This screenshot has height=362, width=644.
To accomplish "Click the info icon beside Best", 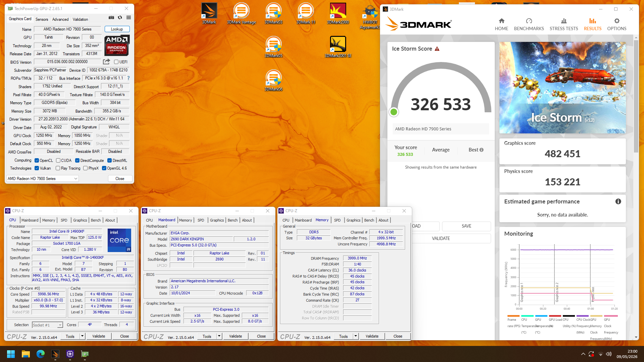I will tap(482, 150).
